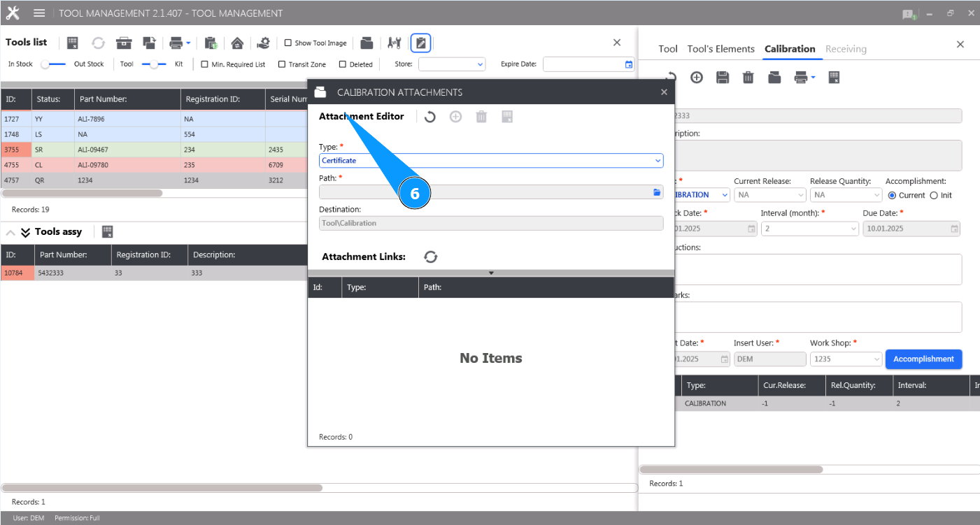
Task: Select the Init radio button for Accomplishment
Action: tap(935, 195)
